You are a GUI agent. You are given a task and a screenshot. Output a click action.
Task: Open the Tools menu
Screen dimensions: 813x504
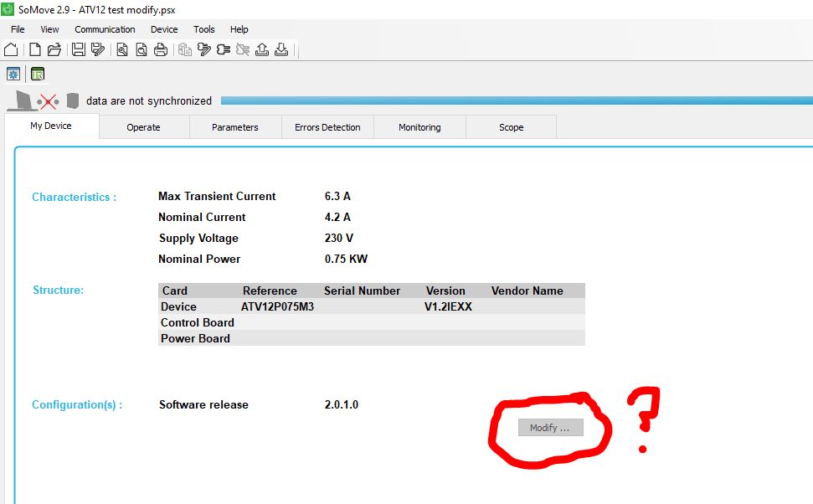[203, 29]
